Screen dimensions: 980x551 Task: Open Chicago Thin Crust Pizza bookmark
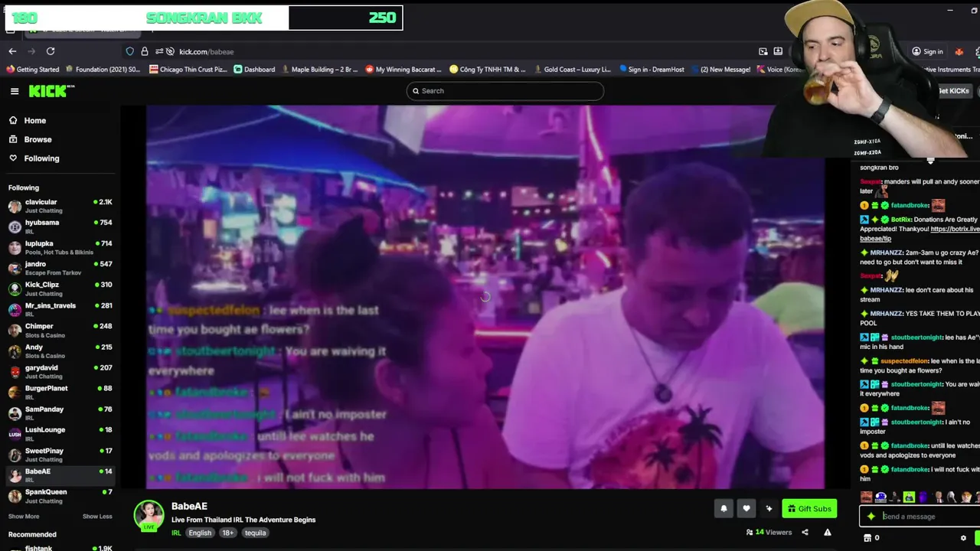(x=188, y=70)
